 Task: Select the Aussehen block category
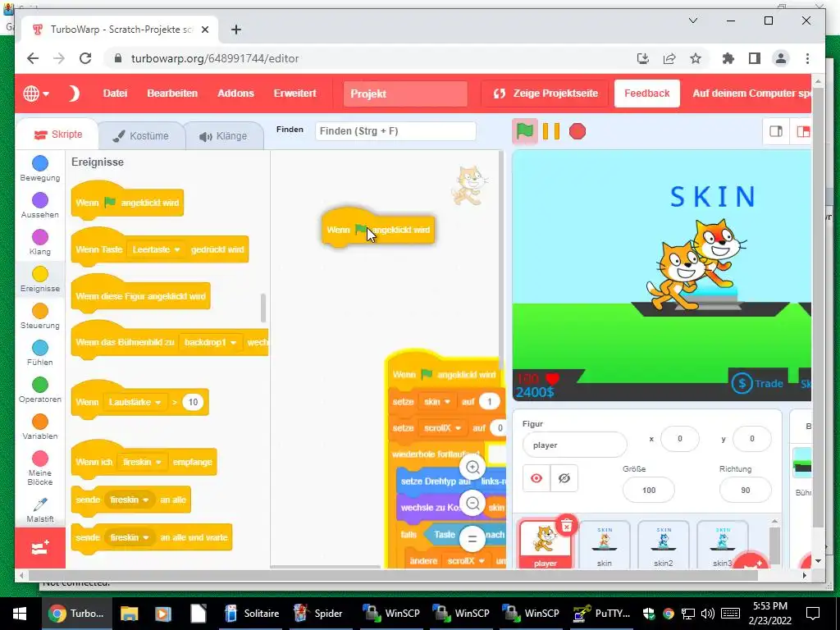coord(40,205)
